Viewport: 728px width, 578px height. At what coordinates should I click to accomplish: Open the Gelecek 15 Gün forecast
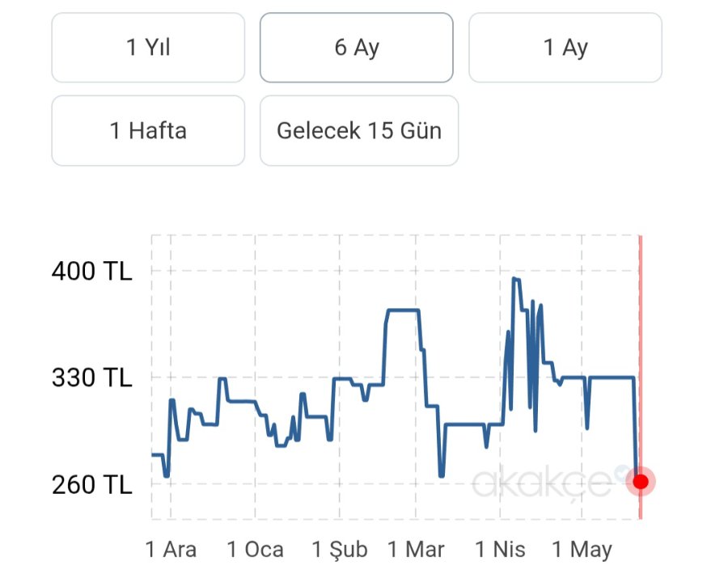tap(359, 131)
